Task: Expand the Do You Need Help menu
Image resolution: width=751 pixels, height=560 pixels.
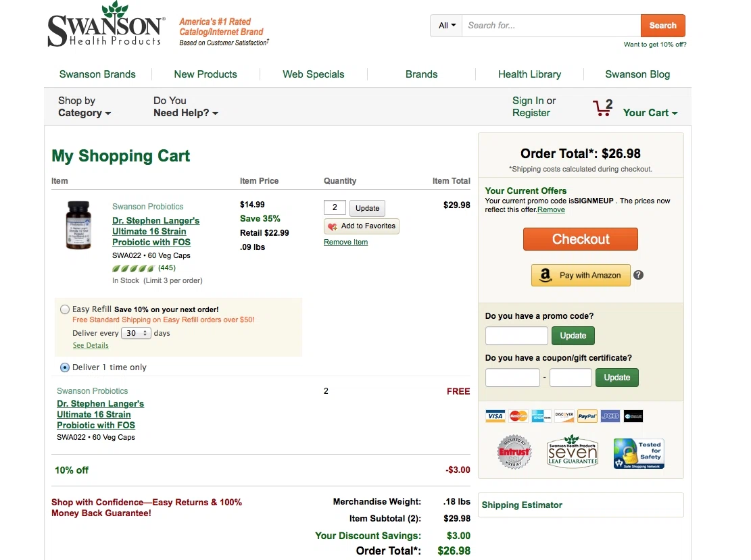Action: tap(185, 107)
